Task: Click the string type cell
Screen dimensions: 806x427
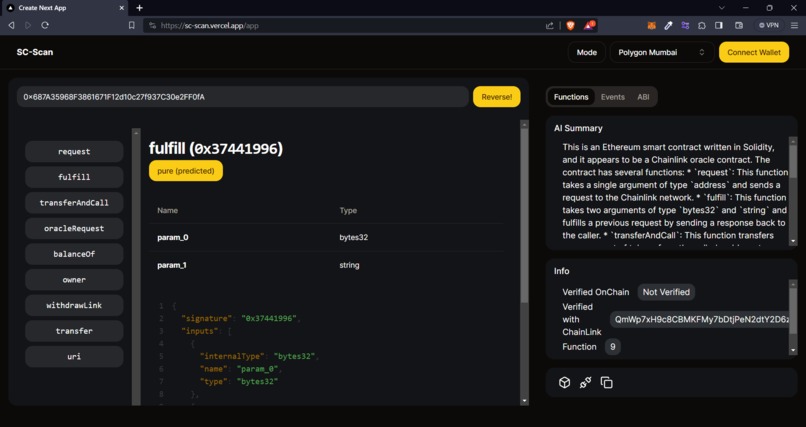Action: [x=350, y=265]
